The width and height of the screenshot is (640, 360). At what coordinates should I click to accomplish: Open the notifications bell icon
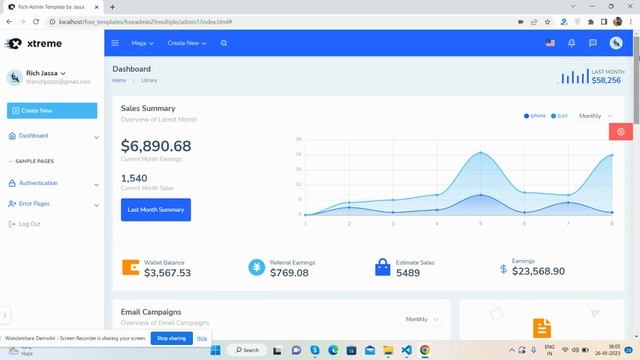571,43
